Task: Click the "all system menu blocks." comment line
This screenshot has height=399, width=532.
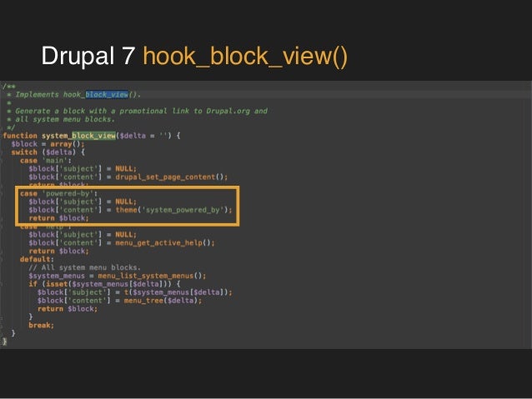Action: pos(65,119)
